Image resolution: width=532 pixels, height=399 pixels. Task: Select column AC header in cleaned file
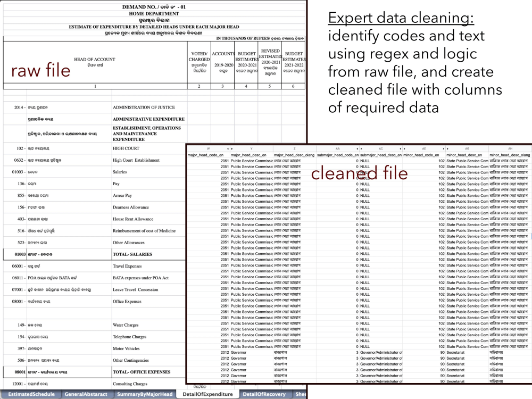pos(381,148)
